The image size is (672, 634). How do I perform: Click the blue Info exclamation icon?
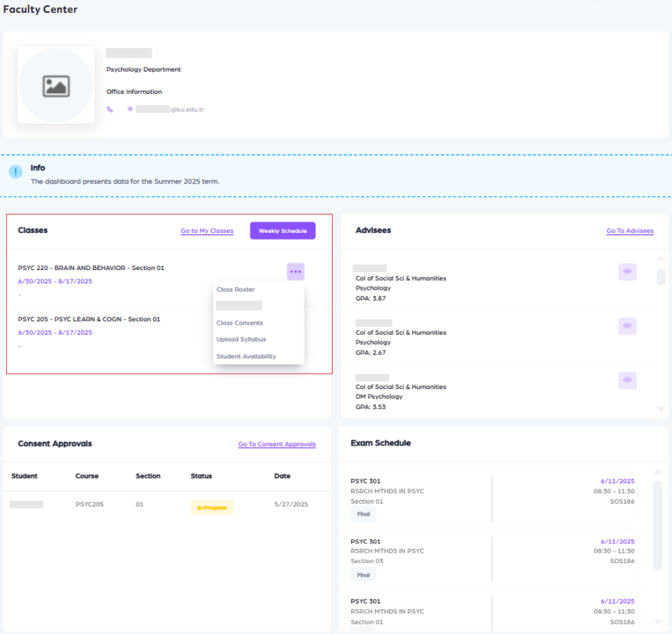pyautogui.click(x=16, y=172)
